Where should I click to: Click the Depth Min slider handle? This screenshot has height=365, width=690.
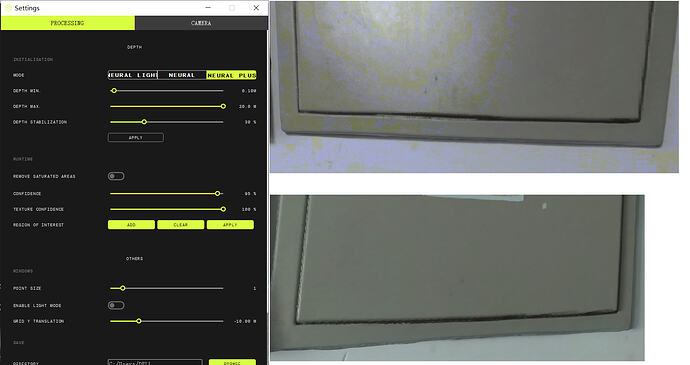114,91
